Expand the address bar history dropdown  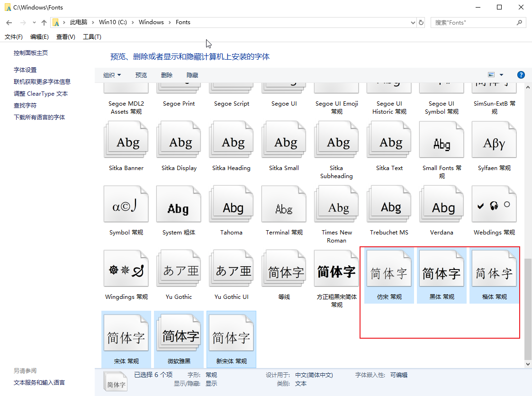(x=413, y=22)
